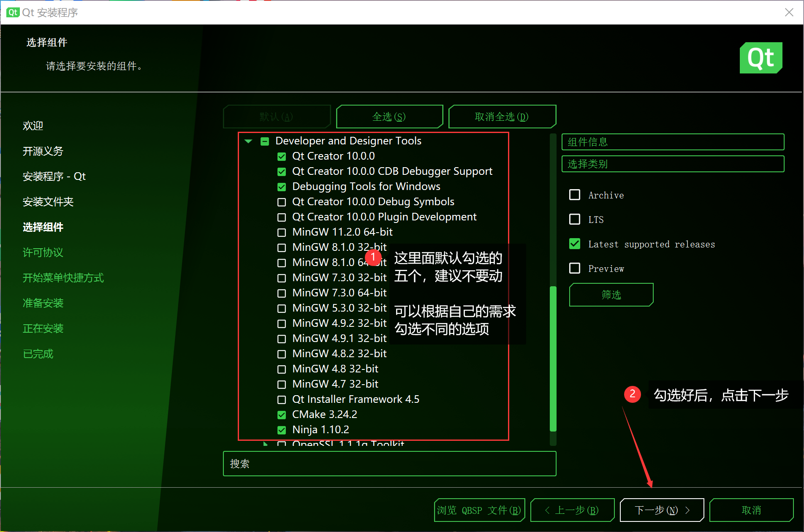Click the 默认(A) button
Viewport: 804px width, 532px height.
[x=277, y=117]
